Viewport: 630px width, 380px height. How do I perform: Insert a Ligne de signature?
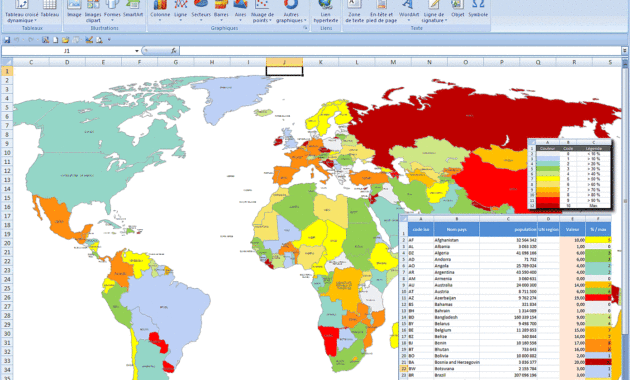tap(434, 11)
